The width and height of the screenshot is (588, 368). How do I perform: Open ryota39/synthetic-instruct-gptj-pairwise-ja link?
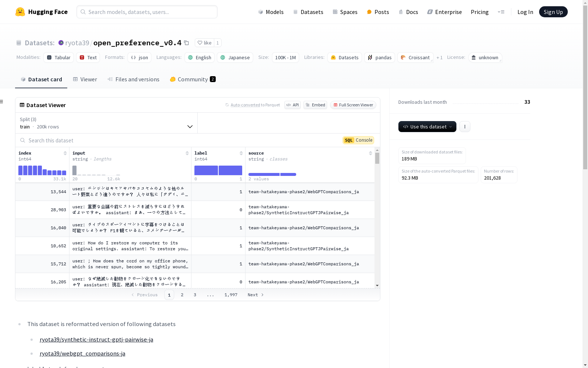(96, 340)
